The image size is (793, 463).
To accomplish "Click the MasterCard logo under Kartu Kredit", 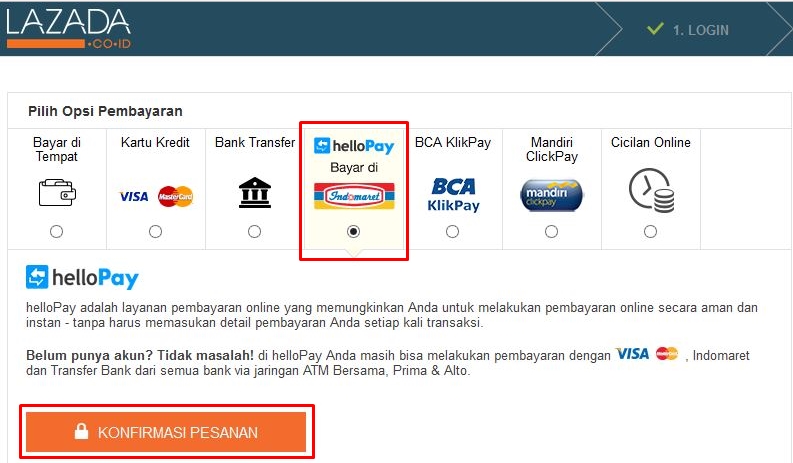I will pos(175,196).
